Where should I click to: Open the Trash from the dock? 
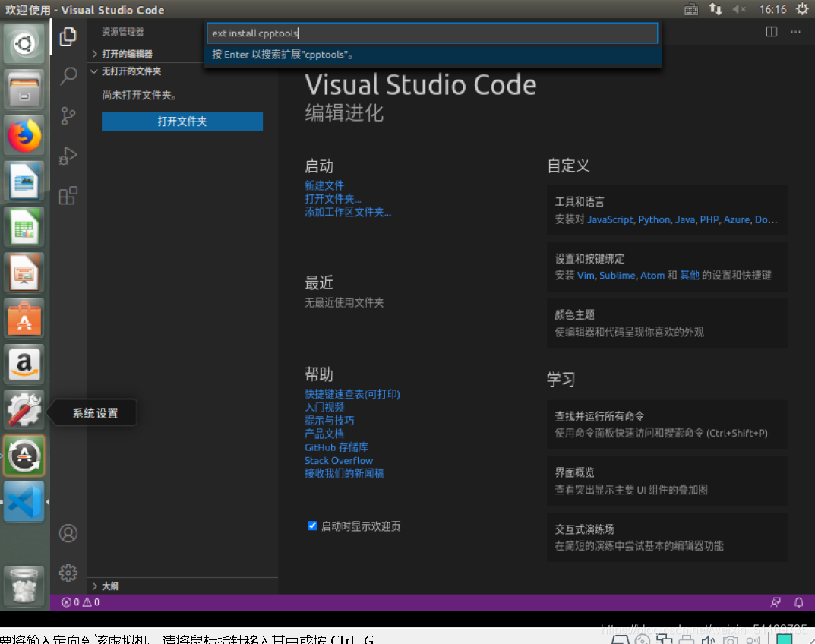point(24,586)
